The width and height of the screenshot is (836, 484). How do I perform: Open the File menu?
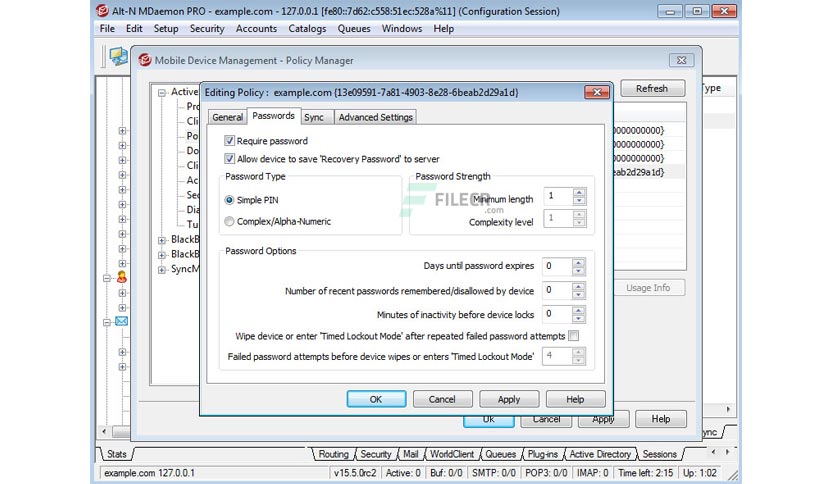click(107, 29)
